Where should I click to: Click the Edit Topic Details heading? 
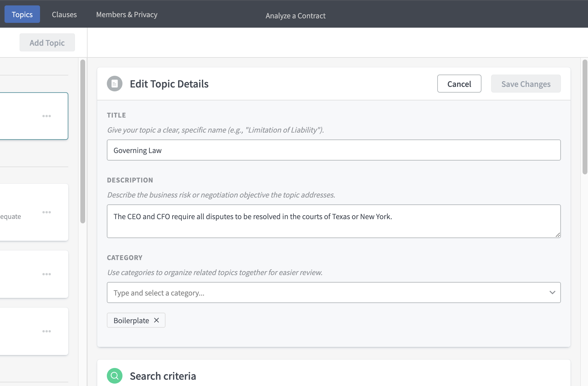coord(169,84)
